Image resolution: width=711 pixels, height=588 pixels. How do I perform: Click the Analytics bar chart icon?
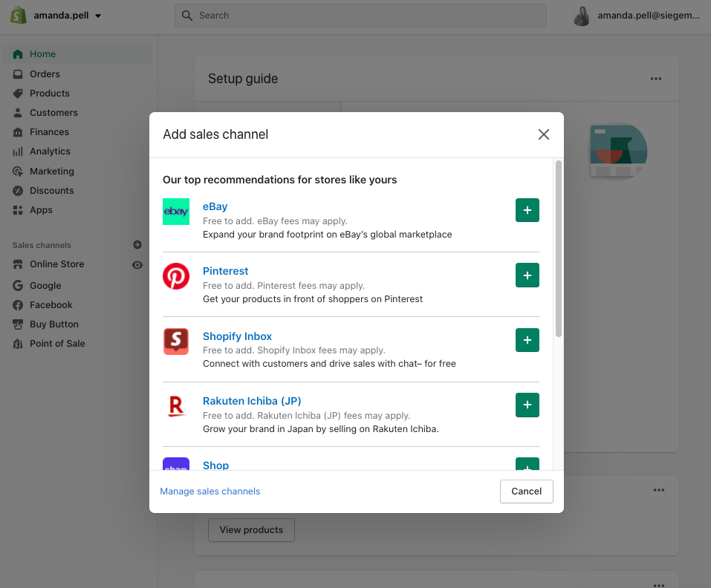click(18, 151)
